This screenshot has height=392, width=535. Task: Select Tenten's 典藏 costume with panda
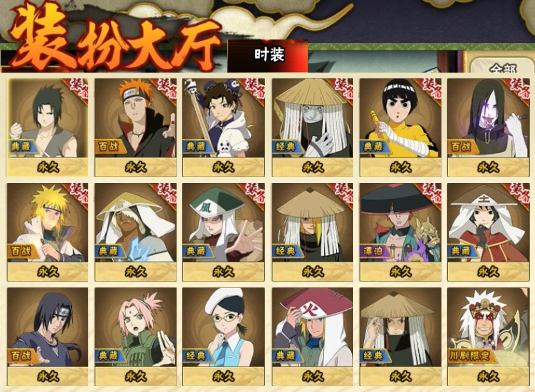point(224,128)
